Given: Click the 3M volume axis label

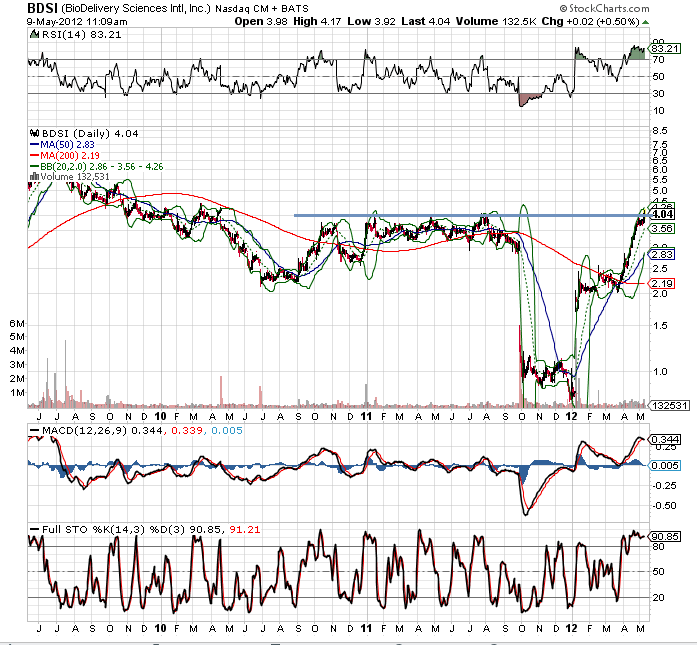Looking at the screenshot, I should [x=17, y=365].
